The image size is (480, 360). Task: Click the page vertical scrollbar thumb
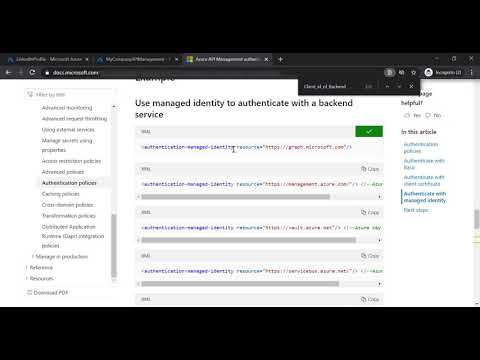[x=477, y=219]
